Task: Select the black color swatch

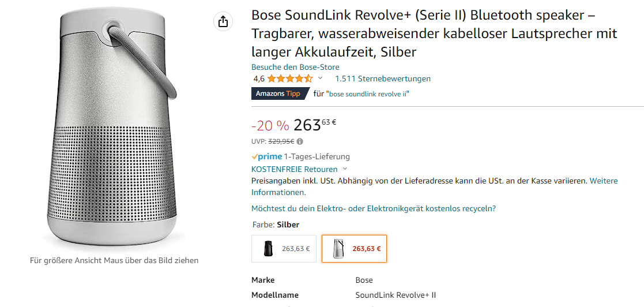Action: click(x=284, y=249)
